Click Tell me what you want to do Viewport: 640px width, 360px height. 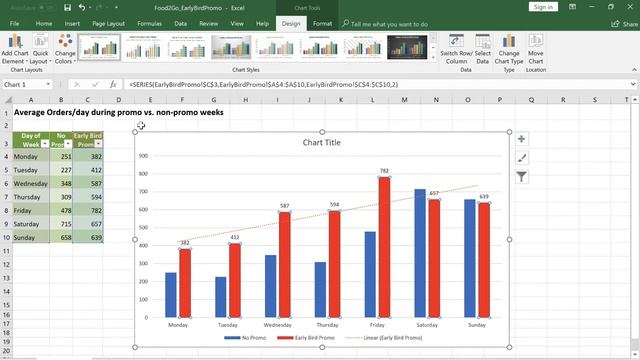point(389,24)
